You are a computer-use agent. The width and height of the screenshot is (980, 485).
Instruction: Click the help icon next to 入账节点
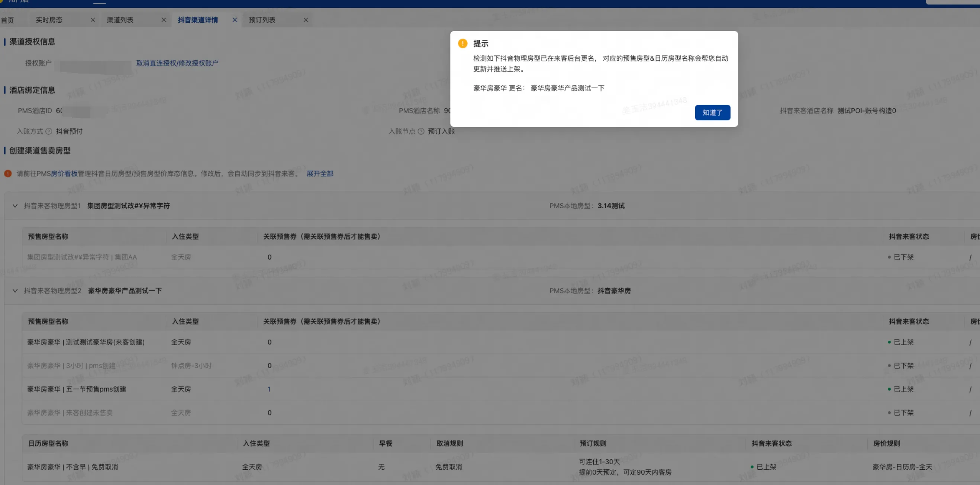point(420,131)
